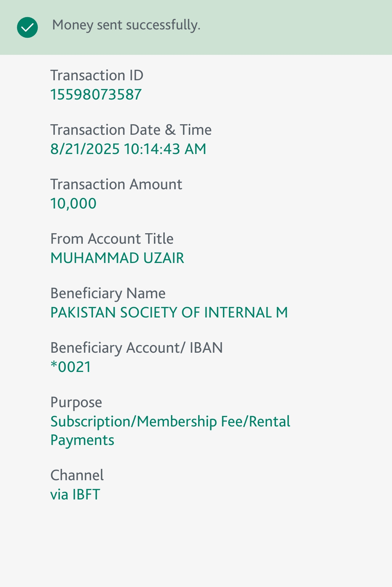Tap the channel value via IBFT

point(75,495)
